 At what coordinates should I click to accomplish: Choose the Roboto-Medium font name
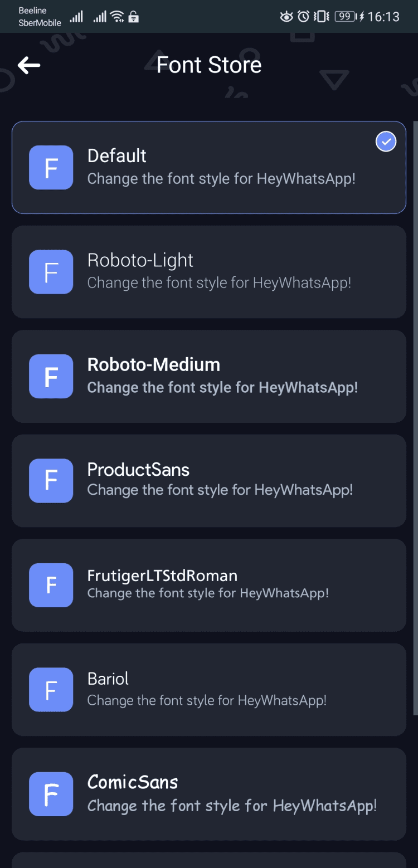pyautogui.click(x=154, y=364)
